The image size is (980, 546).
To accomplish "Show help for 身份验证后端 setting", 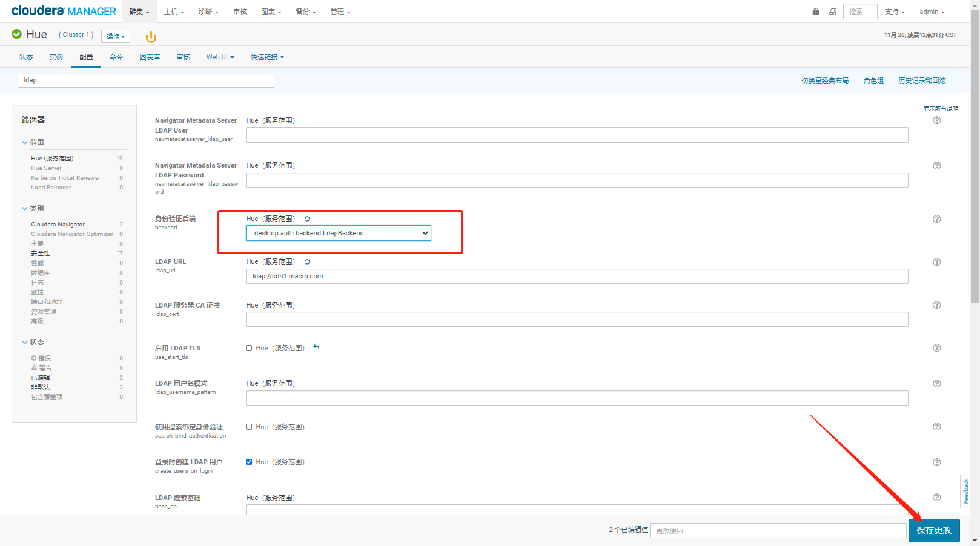I will coord(937,219).
